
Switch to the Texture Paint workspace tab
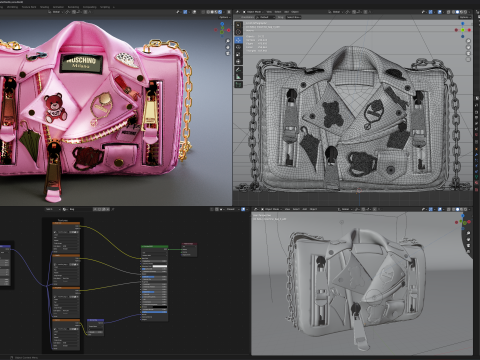[29, 7]
